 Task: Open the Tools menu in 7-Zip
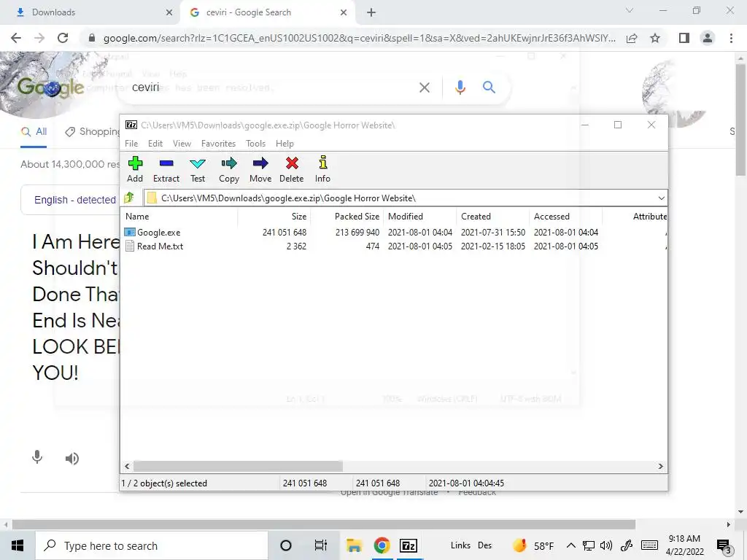pyautogui.click(x=255, y=144)
